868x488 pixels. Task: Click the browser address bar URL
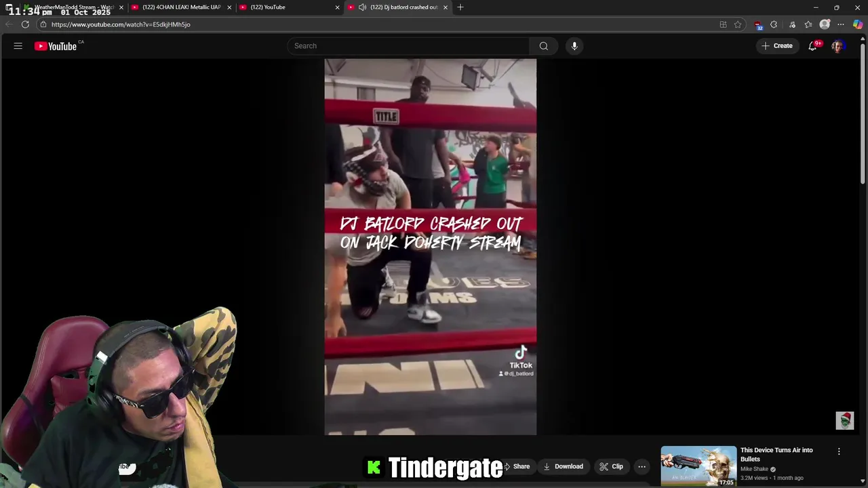121,24
